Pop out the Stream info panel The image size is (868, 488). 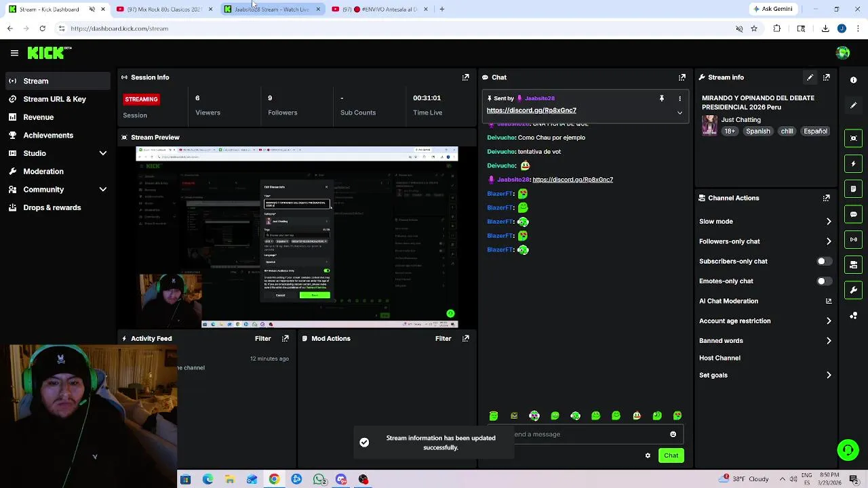tap(826, 77)
